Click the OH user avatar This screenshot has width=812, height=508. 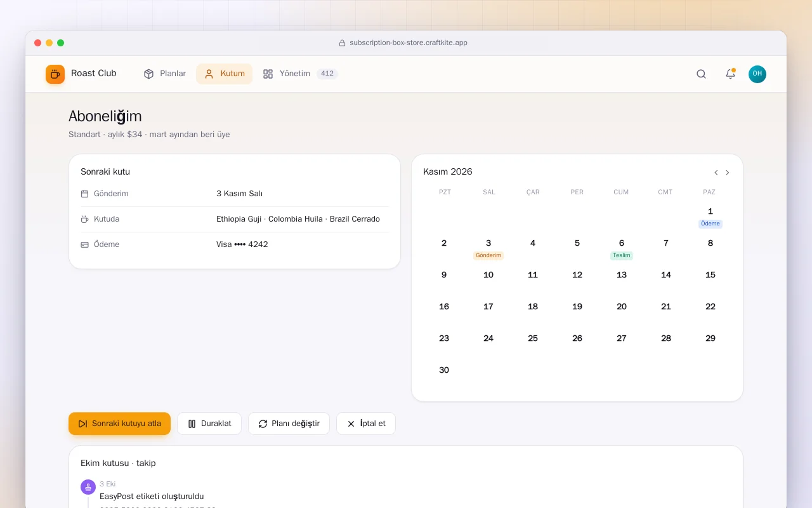pyautogui.click(x=757, y=74)
